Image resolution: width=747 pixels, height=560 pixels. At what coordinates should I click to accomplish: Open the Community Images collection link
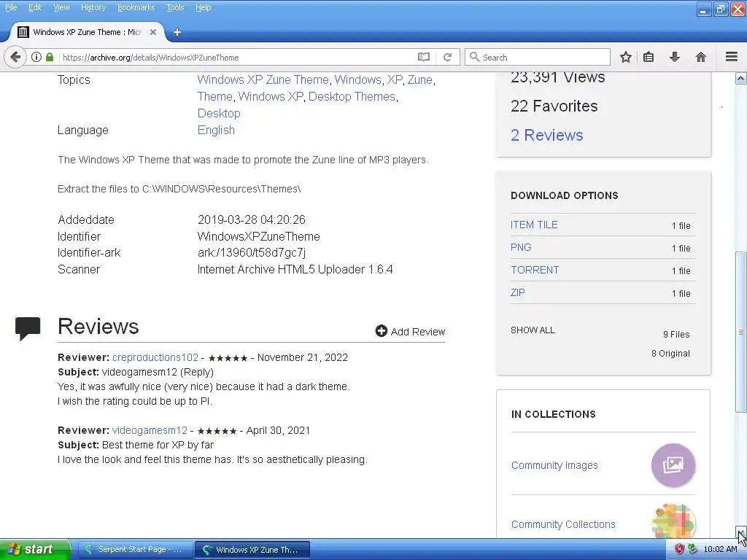(554, 465)
